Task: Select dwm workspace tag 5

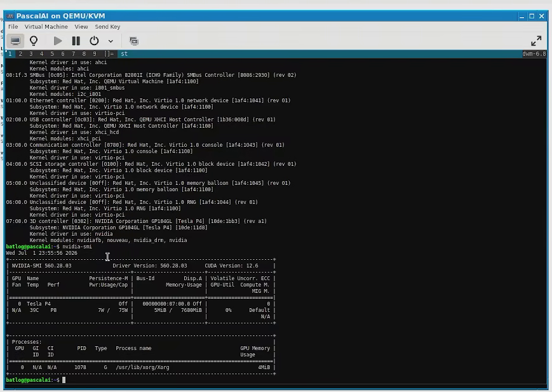Action: coord(52,54)
